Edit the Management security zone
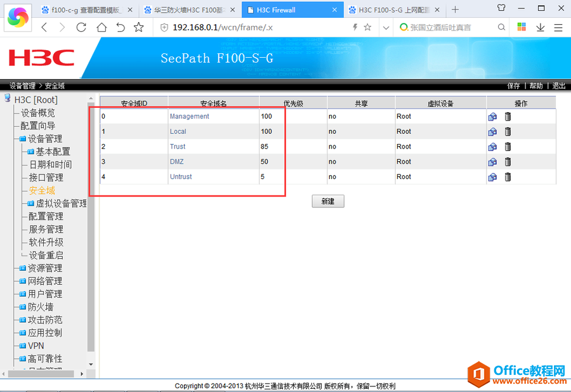 (x=492, y=117)
